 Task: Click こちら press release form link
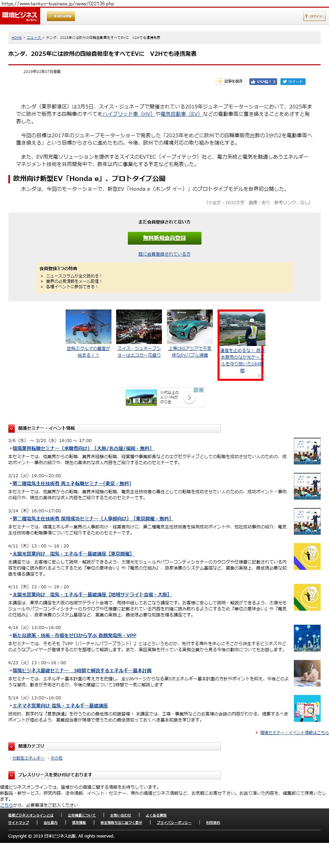(x=6, y=805)
